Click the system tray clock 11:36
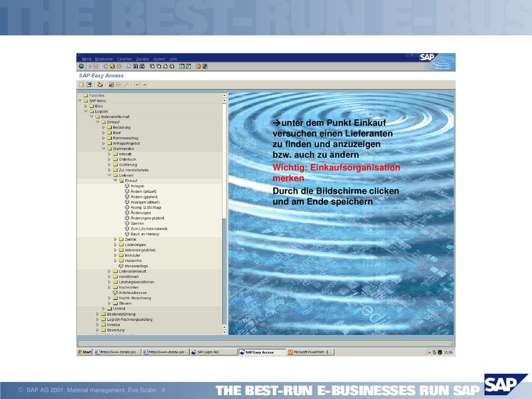The width and height of the screenshot is (532, 399). [x=448, y=353]
